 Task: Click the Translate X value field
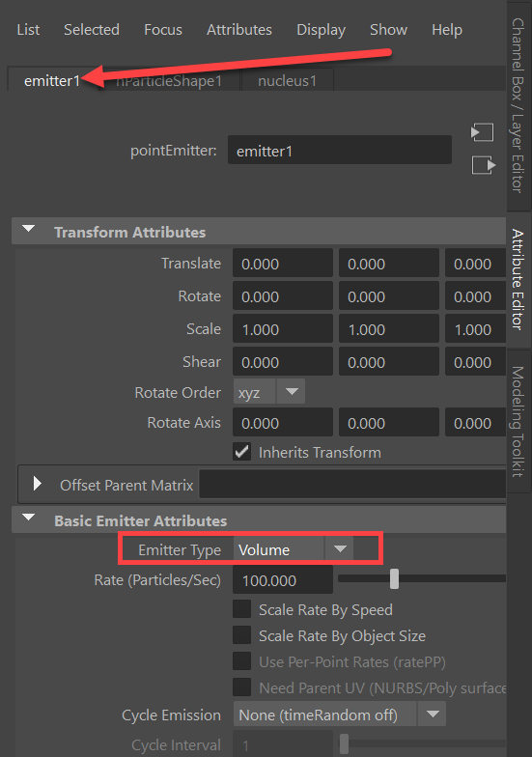(283, 264)
